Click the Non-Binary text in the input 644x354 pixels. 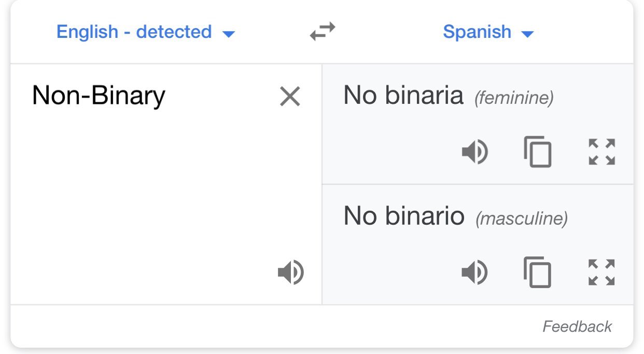[99, 96]
